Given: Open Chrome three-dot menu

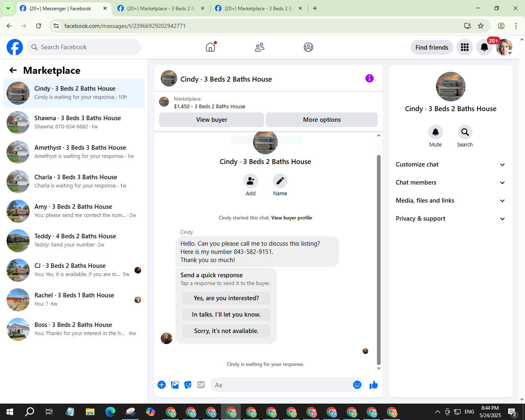Looking at the screenshot, I should [516, 26].
